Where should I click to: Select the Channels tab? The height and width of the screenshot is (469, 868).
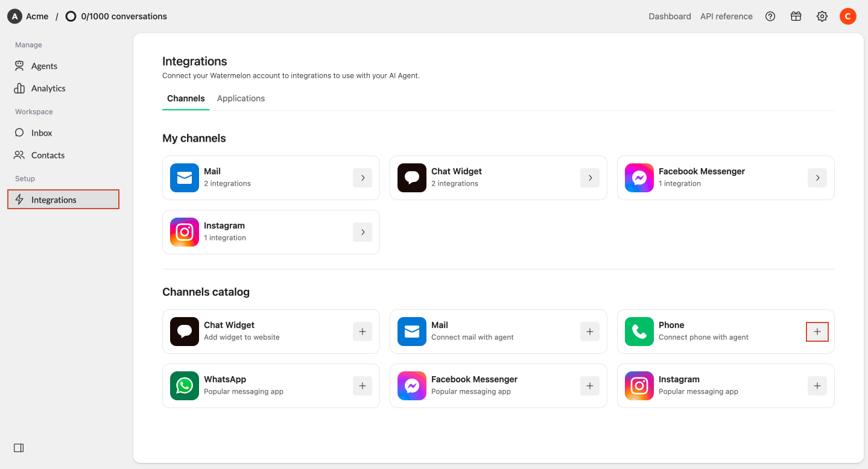(x=186, y=98)
